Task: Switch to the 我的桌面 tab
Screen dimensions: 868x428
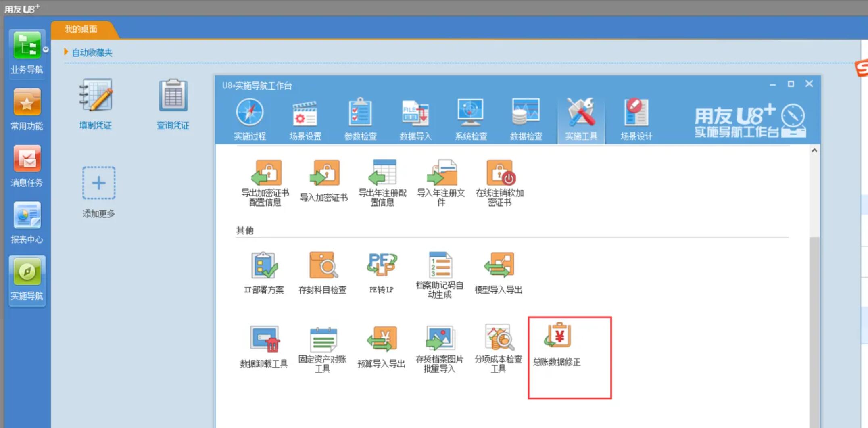Action: click(x=81, y=29)
